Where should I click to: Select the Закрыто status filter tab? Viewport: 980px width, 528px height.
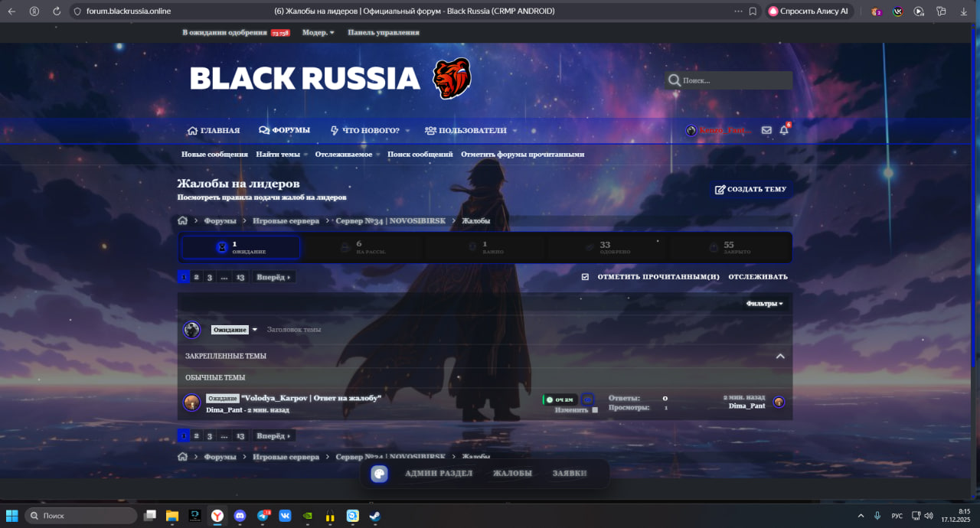point(730,247)
